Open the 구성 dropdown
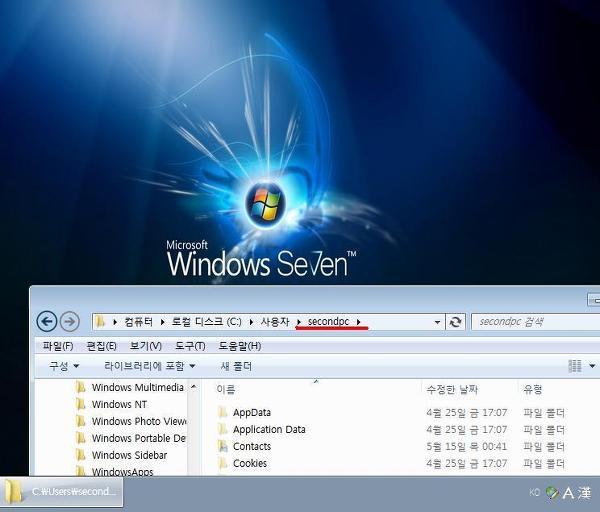The image size is (600, 512). 64,366
